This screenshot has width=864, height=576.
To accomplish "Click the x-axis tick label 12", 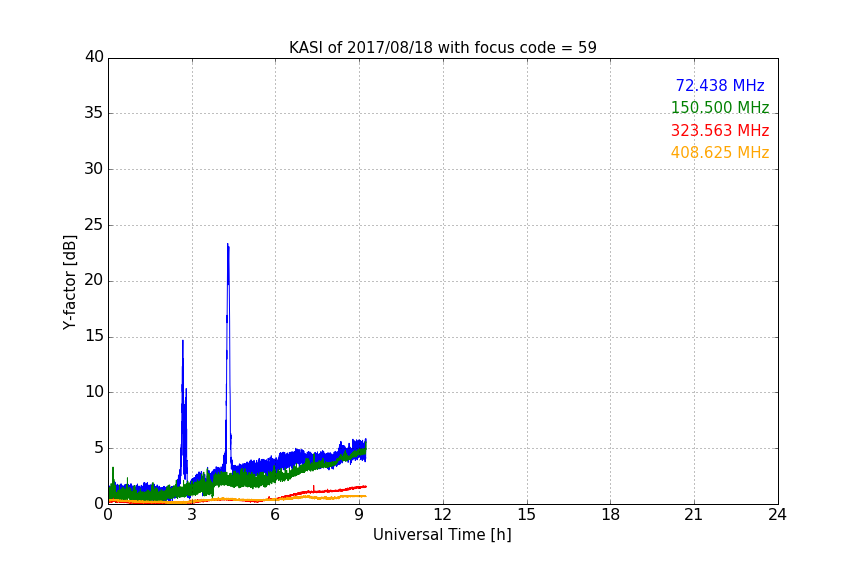I will (x=442, y=515).
